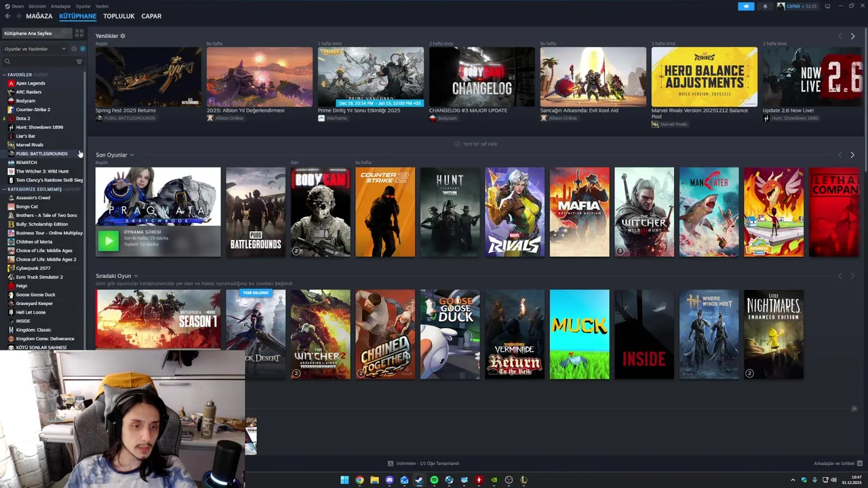
Task: Click the volume icon in system tray
Action: coord(833,480)
